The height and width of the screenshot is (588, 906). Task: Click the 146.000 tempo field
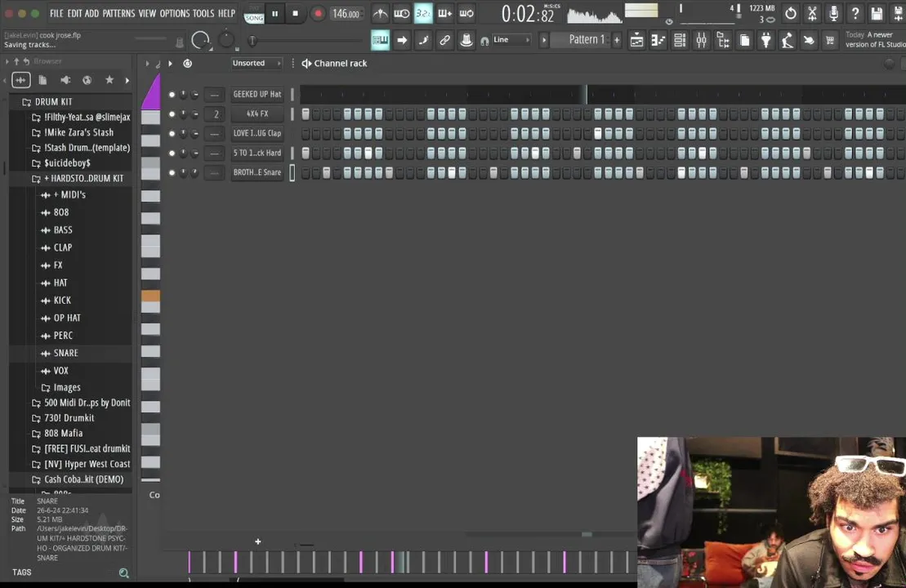pyautogui.click(x=346, y=13)
